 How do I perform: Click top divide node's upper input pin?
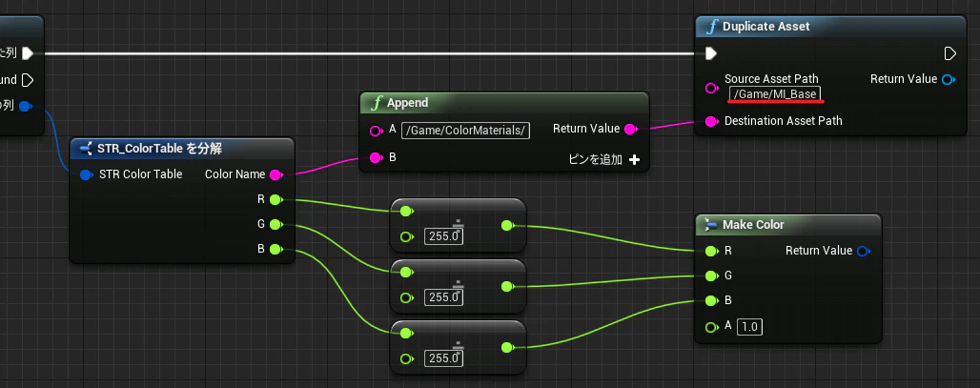click(407, 212)
